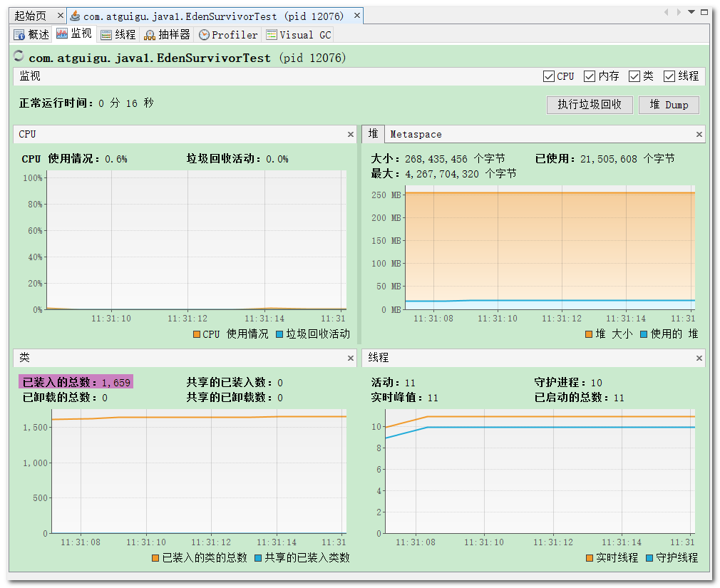The height and width of the screenshot is (588, 720).
Task: Open the 抽样器 sampler tab icon
Action: click(x=150, y=35)
